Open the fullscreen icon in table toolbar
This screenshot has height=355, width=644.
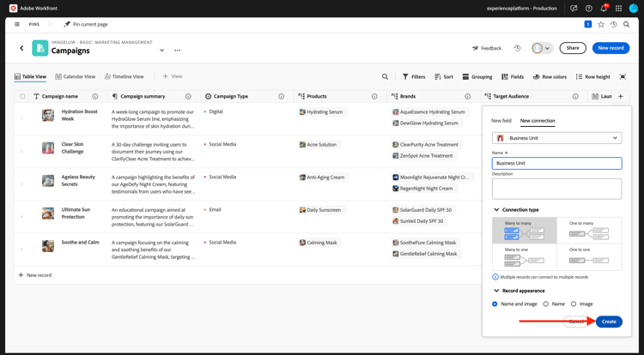pos(623,76)
